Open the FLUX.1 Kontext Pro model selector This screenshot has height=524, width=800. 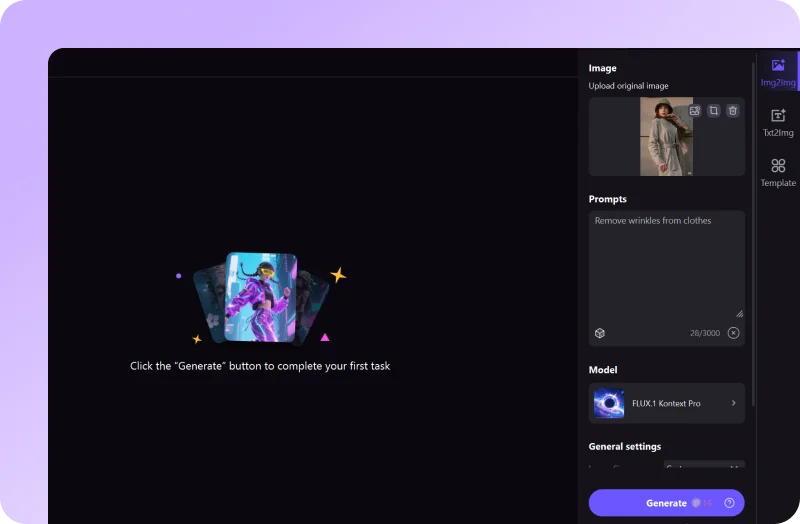coord(666,403)
